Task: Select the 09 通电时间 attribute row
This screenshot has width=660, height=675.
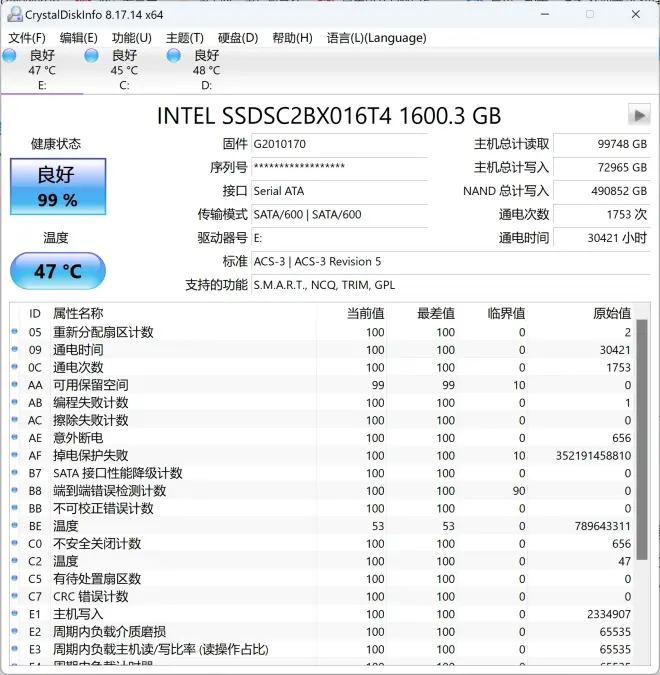Action: click(x=322, y=350)
